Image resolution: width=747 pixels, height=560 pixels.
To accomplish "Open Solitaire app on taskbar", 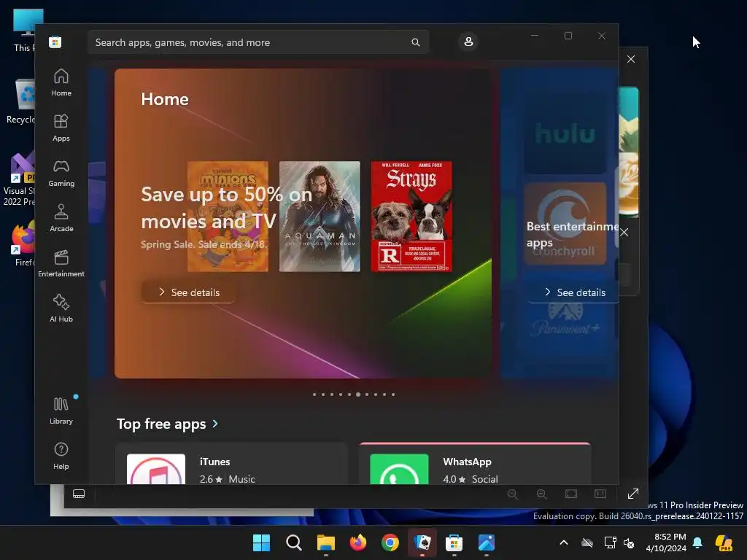I will tap(422, 542).
